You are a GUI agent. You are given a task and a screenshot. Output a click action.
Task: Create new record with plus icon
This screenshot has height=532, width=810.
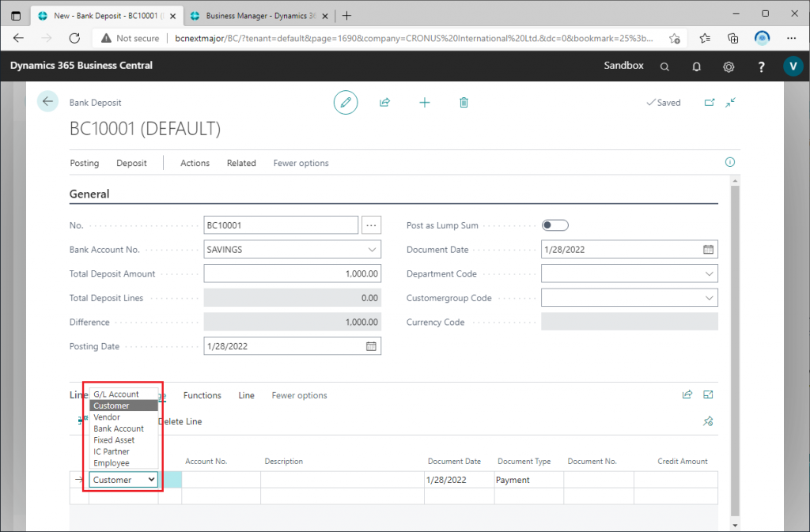click(x=425, y=103)
